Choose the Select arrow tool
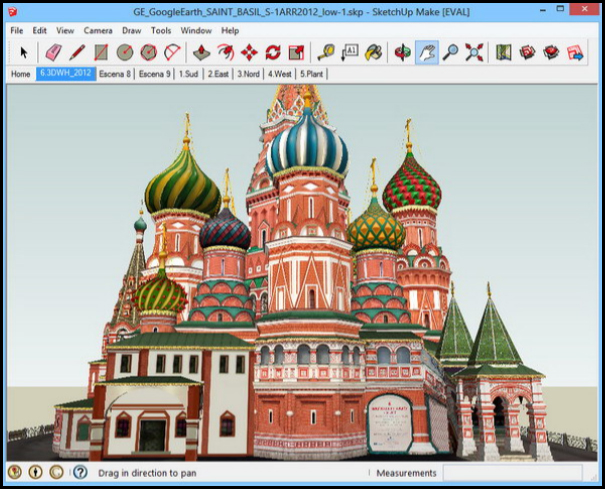Screen dimensions: 605x489 tap(24, 52)
